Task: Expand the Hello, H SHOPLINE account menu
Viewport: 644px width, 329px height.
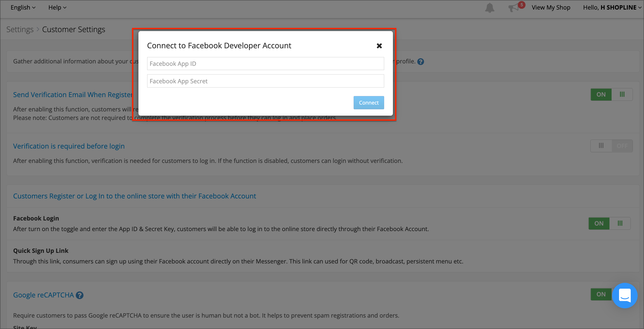Action: tap(612, 7)
